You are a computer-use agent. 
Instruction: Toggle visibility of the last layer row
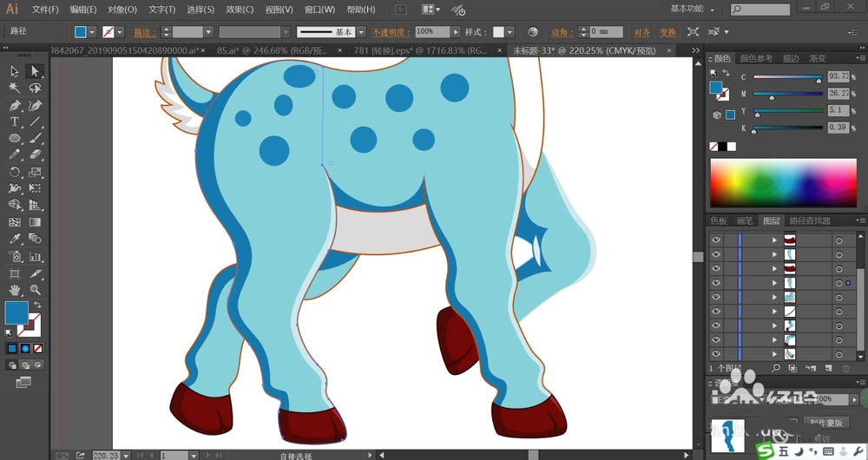716,354
